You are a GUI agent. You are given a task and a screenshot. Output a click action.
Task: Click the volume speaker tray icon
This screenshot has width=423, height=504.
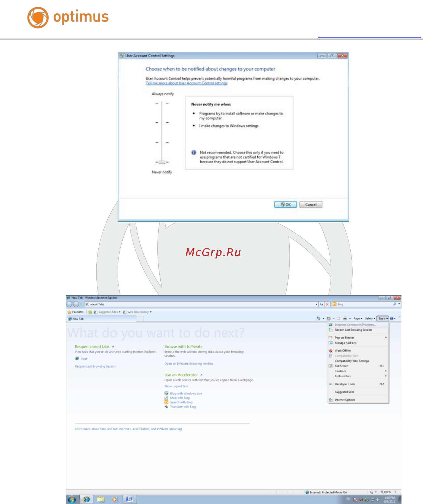point(378,500)
